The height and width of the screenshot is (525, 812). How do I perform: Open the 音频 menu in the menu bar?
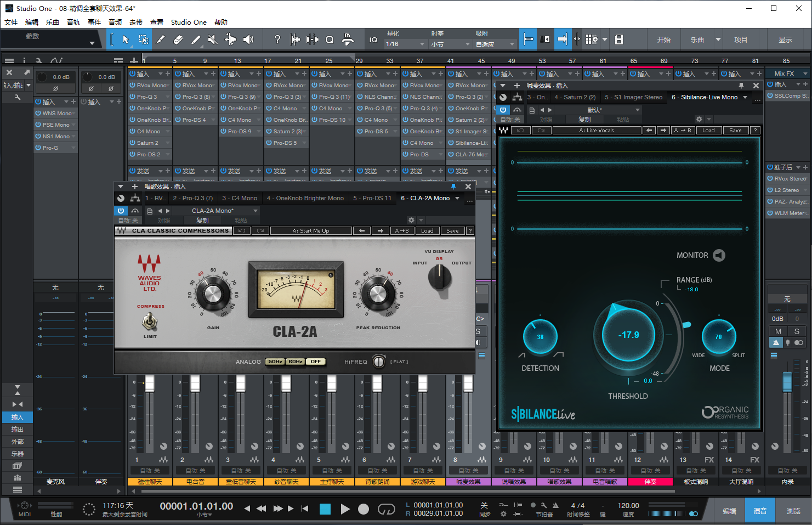[115, 22]
